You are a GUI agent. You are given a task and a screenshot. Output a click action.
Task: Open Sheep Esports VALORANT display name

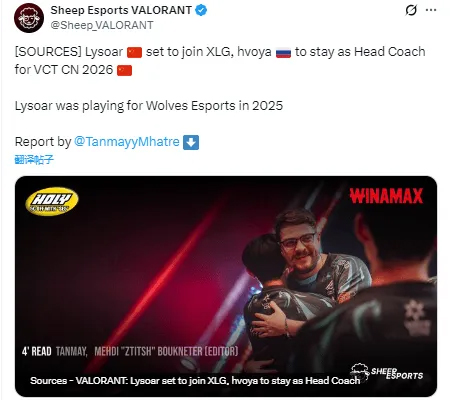[121, 10]
